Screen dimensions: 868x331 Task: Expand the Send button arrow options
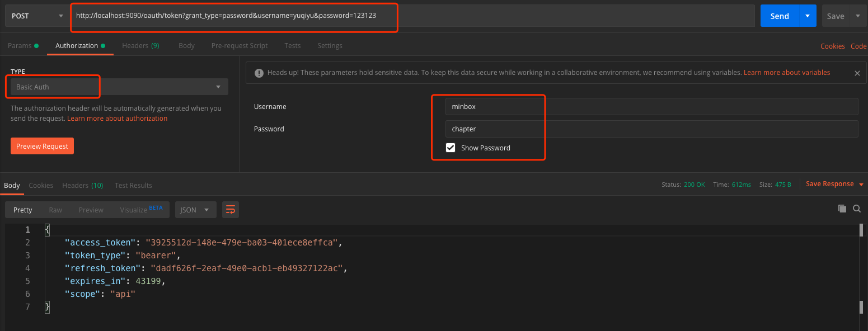(807, 16)
